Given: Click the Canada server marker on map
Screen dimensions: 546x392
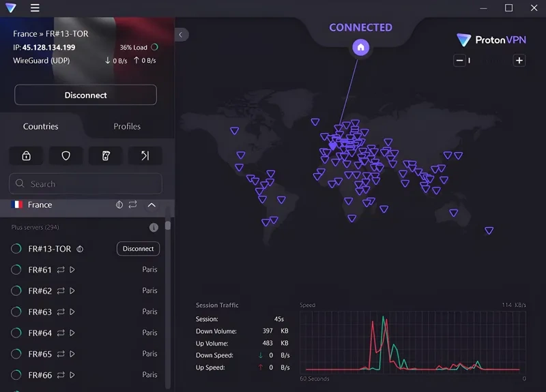Looking at the screenshot, I should pyautogui.click(x=234, y=131).
